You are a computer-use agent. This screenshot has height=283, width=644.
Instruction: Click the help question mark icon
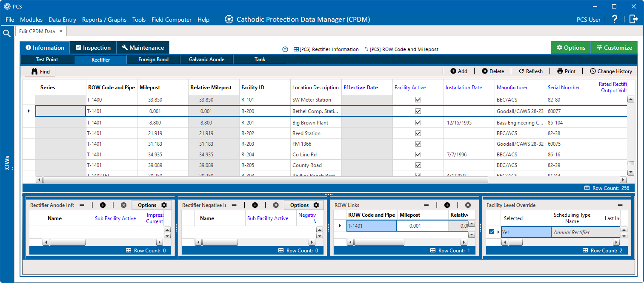(614, 19)
